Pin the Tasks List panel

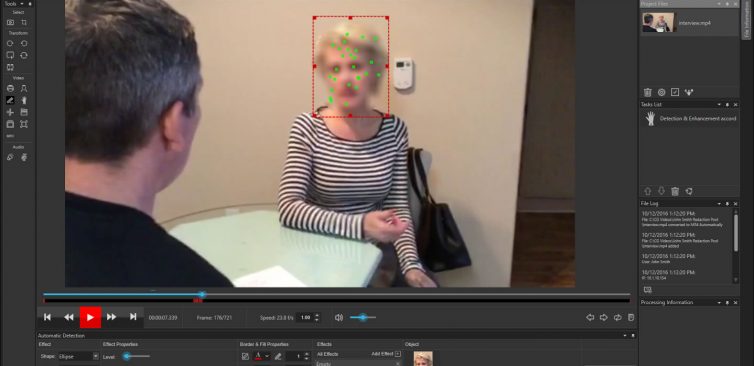pyautogui.click(x=727, y=104)
